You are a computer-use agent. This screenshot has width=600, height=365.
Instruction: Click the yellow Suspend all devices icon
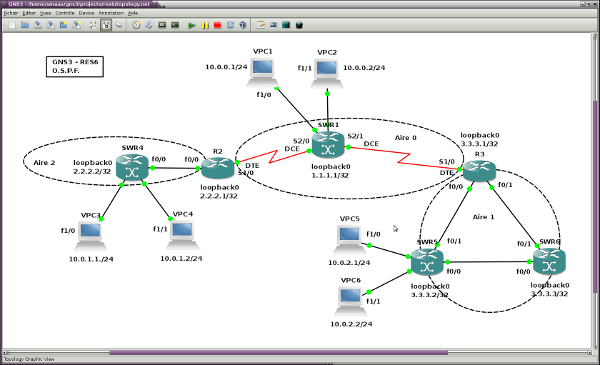pyautogui.click(x=205, y=25)
